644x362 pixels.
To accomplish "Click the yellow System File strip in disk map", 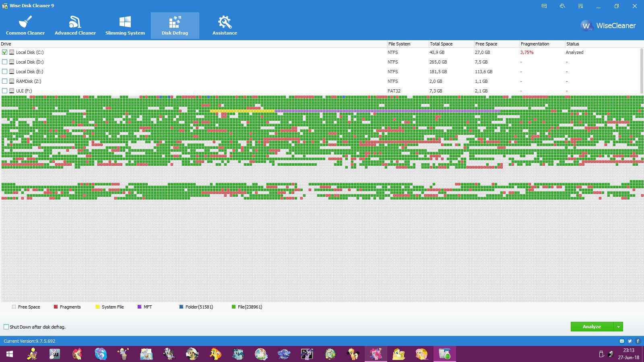I will coord(242,111).
